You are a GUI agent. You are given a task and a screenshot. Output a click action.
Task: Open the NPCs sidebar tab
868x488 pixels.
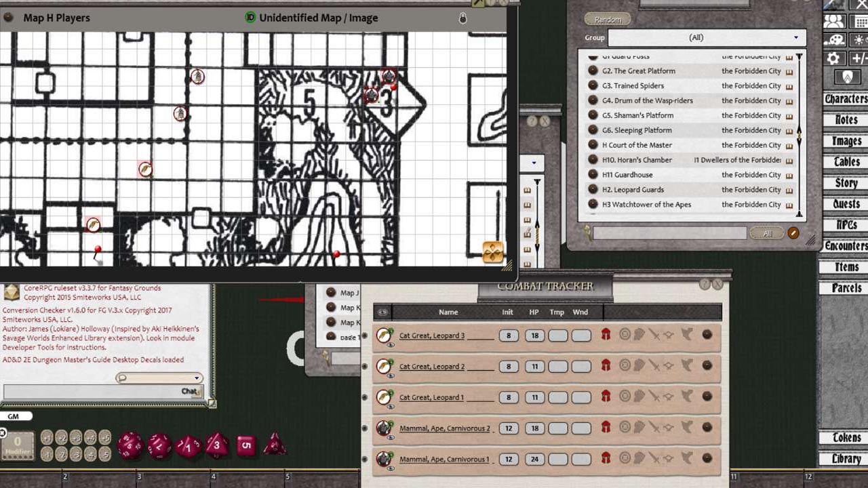[x=846, y=225]
